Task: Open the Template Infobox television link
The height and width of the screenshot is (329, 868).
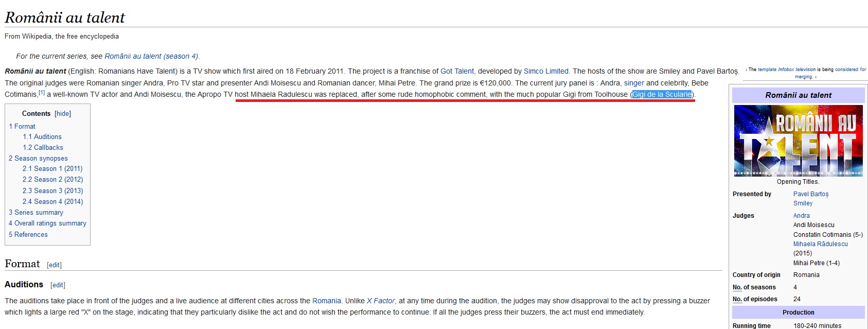Action: [x=786, y=70]
